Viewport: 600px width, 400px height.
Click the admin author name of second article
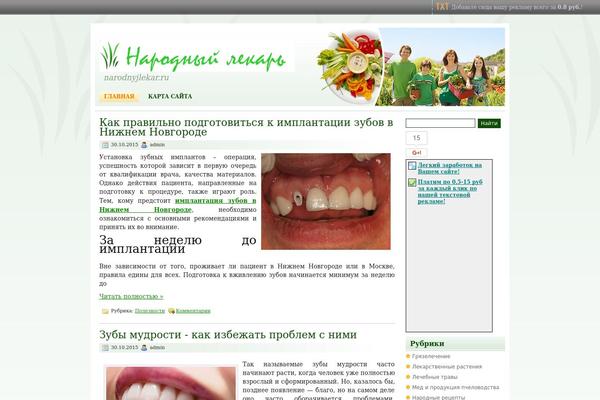pos(157,348)
